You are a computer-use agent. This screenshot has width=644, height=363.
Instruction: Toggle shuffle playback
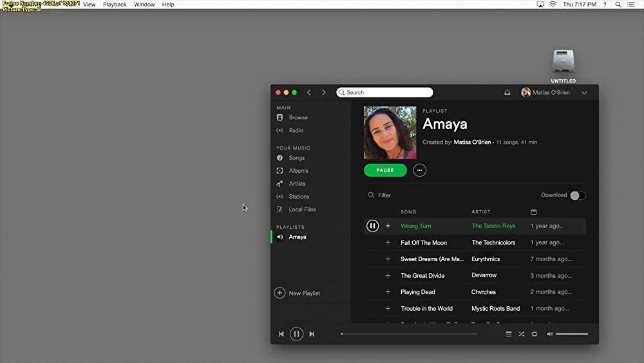(522, 334)
